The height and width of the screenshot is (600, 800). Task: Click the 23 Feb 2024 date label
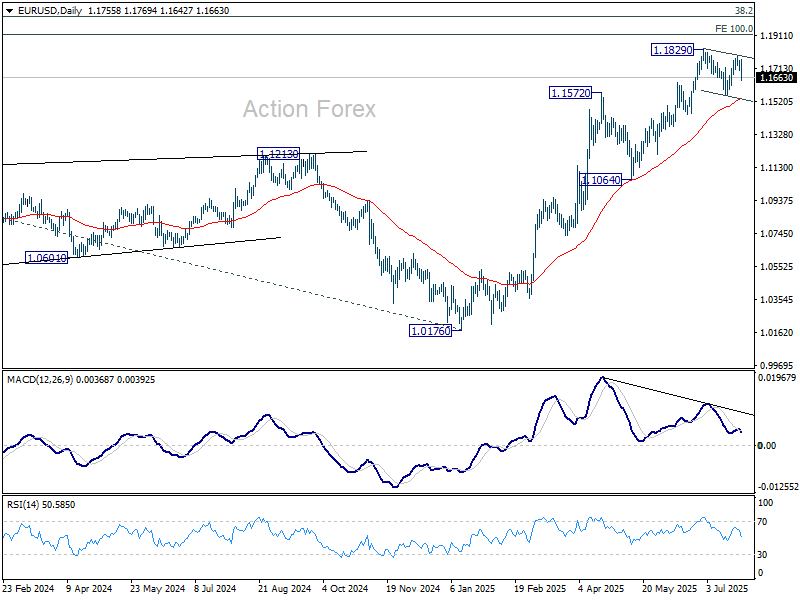pyautogui.click(x=29, y=588)
